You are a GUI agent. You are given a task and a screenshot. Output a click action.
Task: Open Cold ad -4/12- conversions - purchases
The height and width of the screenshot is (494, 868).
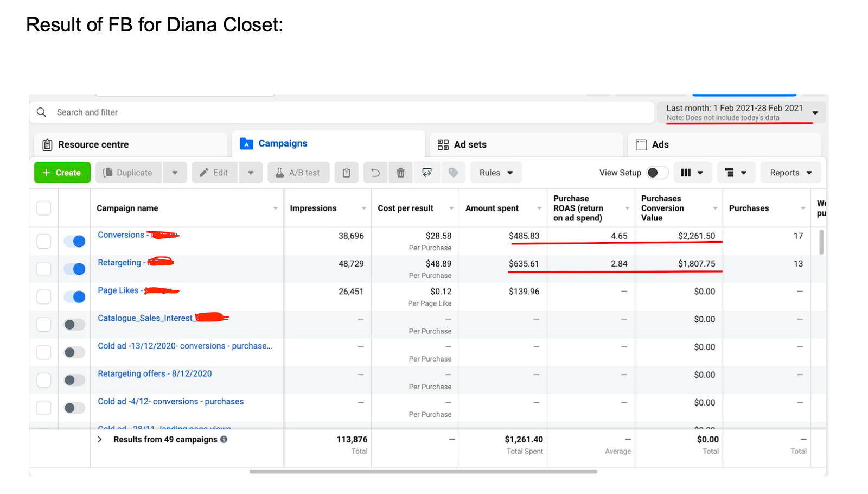point(171,401)
